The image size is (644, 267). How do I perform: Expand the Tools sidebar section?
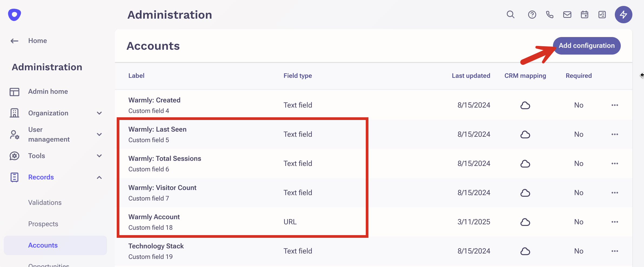coord(99,156)
